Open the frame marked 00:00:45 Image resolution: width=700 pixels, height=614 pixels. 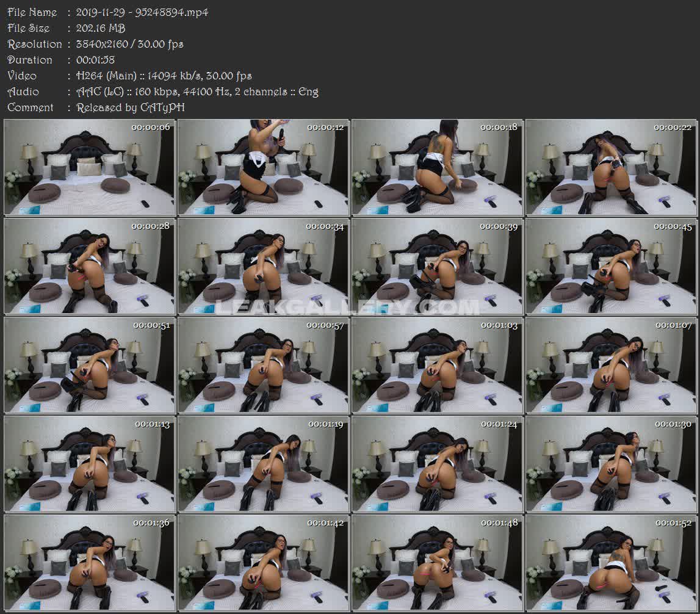[x=610, y=267]
